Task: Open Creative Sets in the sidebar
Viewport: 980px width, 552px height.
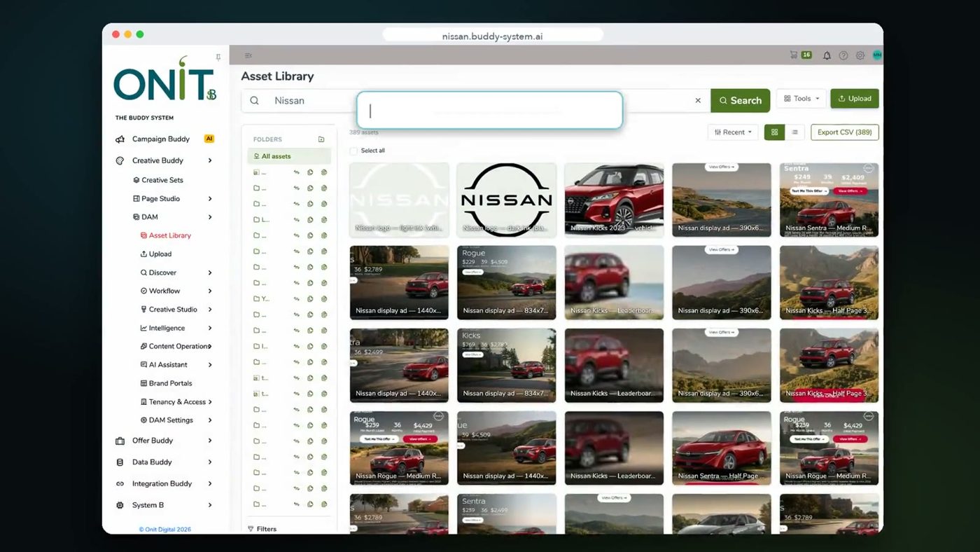Action: (158, 180)
